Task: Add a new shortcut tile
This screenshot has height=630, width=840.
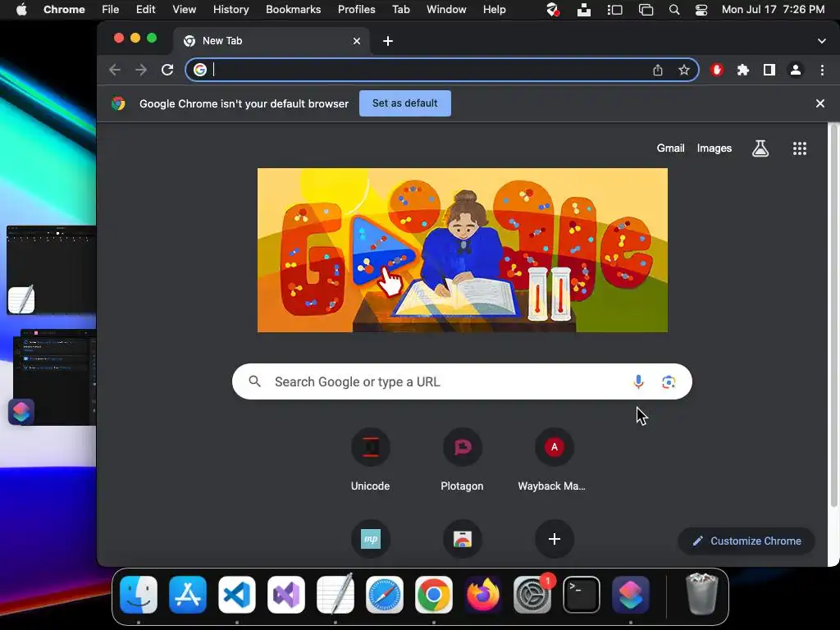Action: (554, 539)
